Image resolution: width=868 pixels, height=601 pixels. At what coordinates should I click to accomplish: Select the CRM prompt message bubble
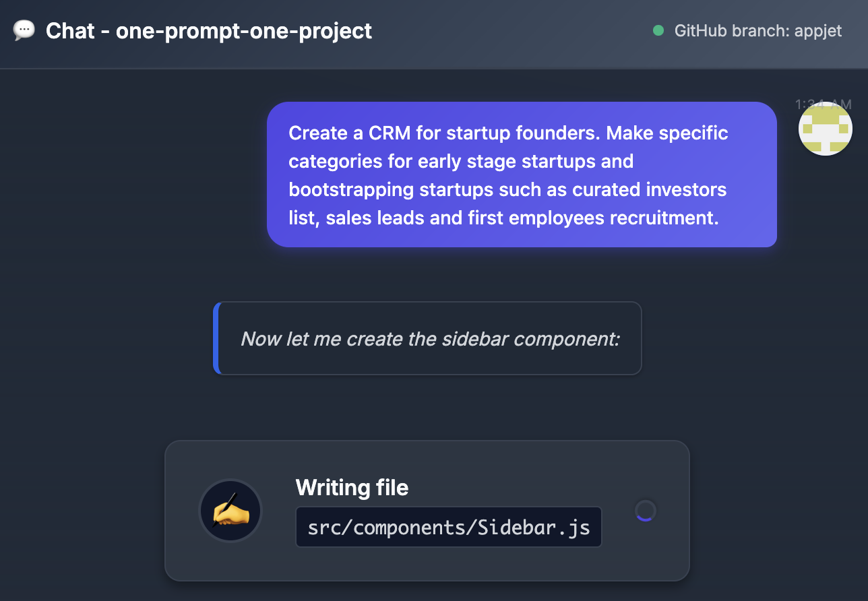(522, 175)
